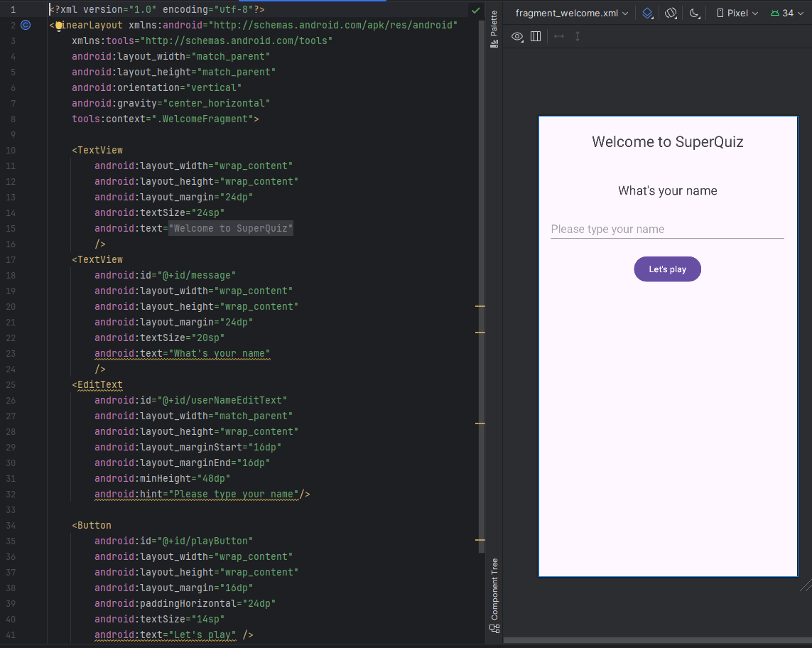The height and width of the screenshot is (648, 812).
Task: Click the Orientation for Preview icon
Action: point(671,13)
